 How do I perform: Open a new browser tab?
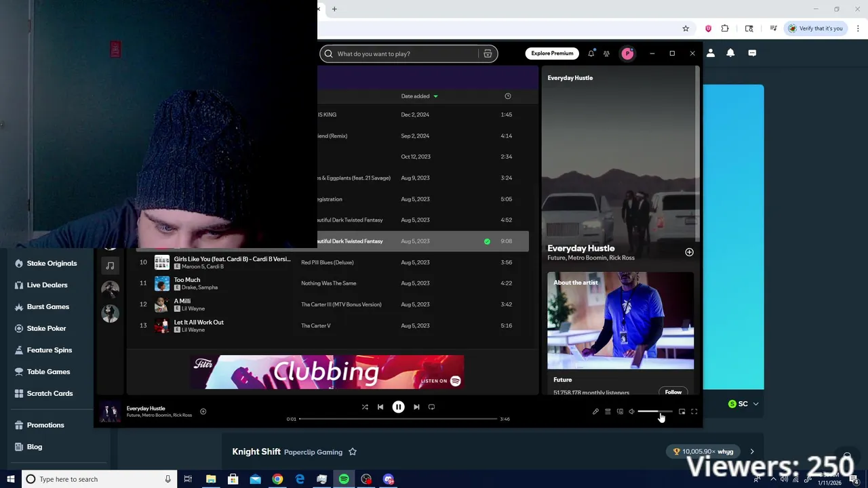coord(334,9)
